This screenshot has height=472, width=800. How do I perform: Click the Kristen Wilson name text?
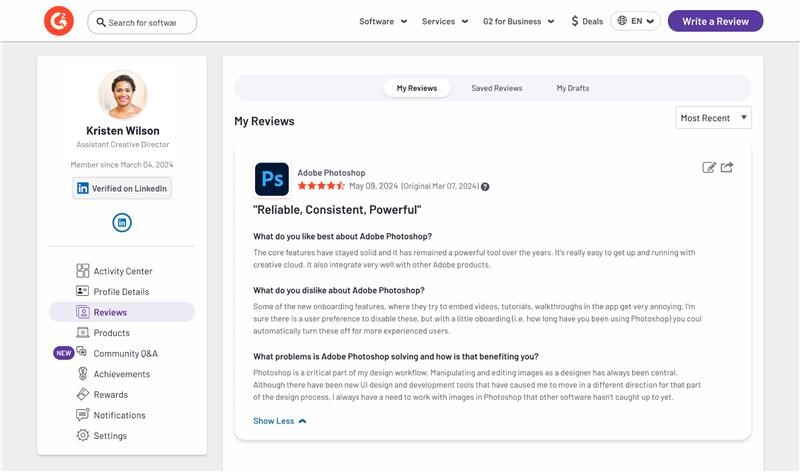tap(122, 131)
